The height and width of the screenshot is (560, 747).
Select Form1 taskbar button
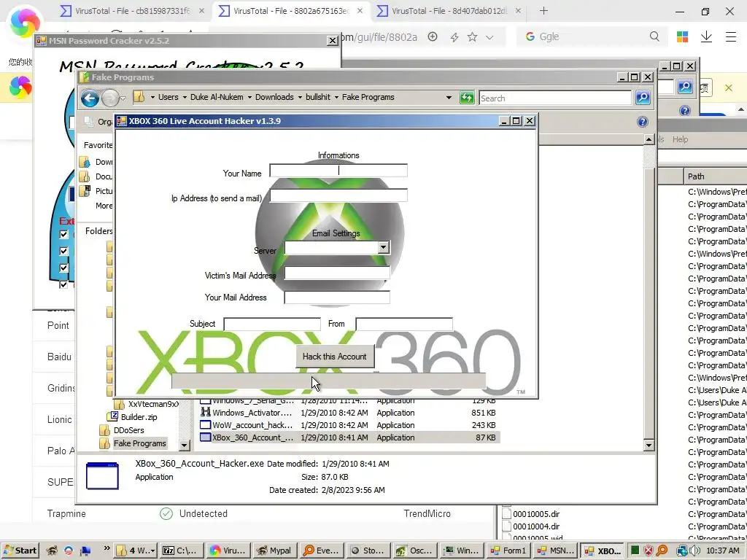pyautogui.click(x=508, y=551)
